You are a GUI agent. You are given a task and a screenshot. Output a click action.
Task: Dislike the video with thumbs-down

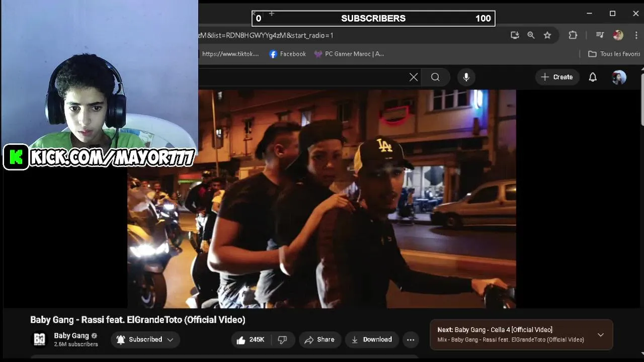click(282, 339)
